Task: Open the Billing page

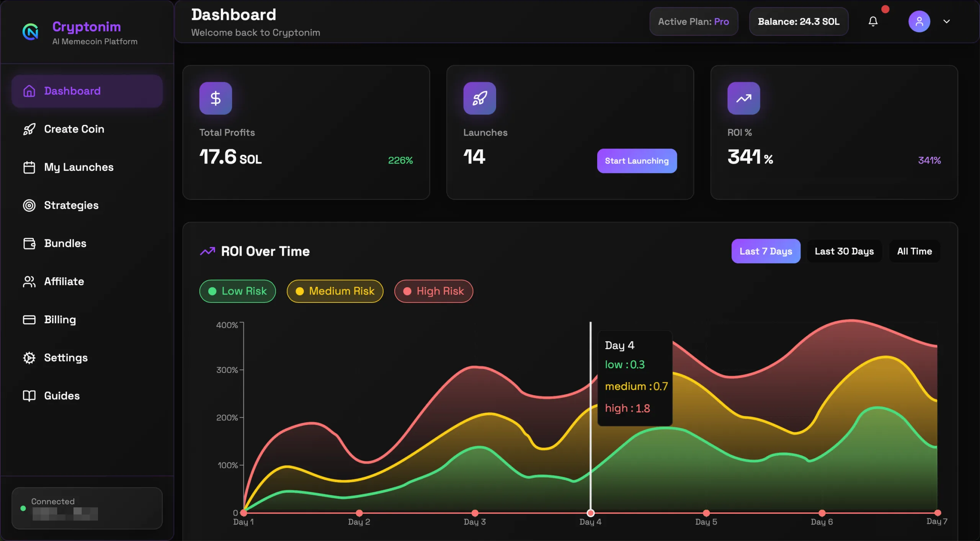Action: pos(87,320)
